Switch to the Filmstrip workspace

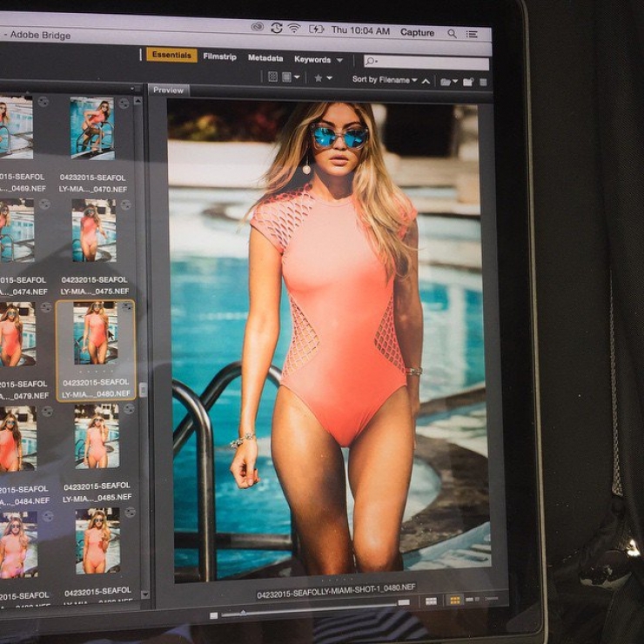pyautogui.click(x=219, y=57)
